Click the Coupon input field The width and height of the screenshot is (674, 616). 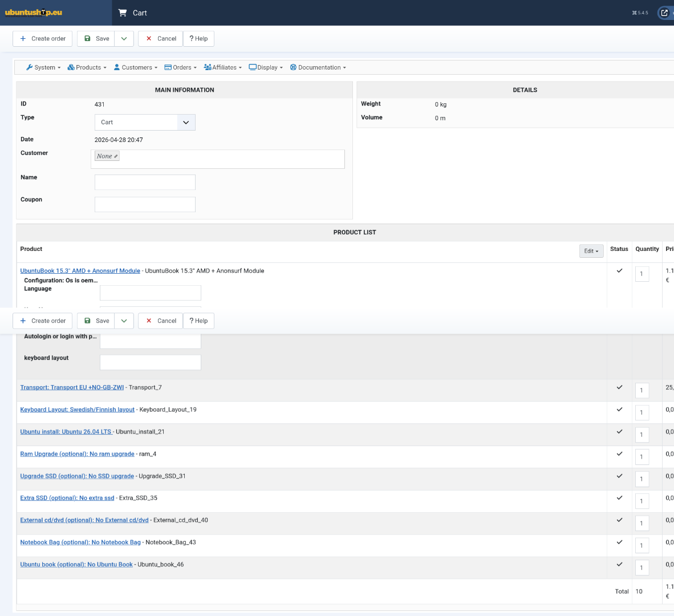coord(145,205)
